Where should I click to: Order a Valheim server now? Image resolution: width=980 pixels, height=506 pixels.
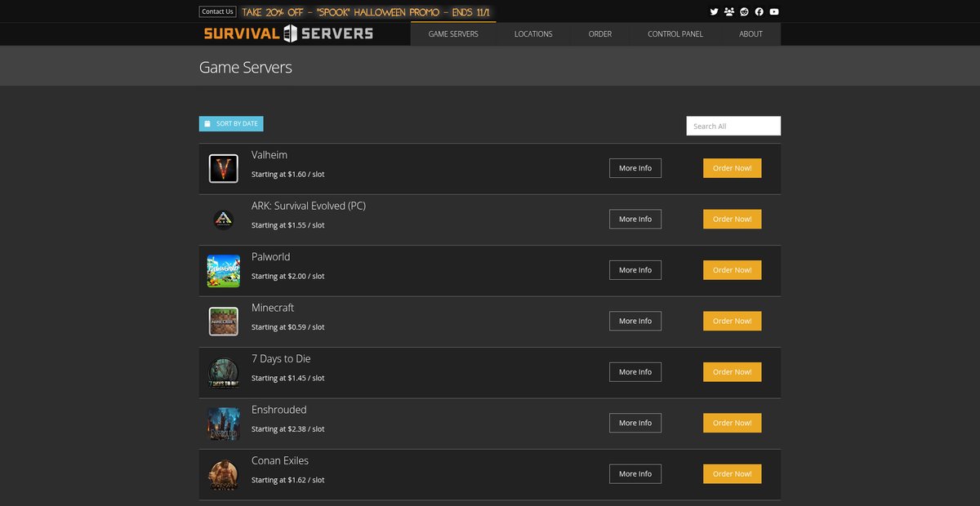click(733, 168)
